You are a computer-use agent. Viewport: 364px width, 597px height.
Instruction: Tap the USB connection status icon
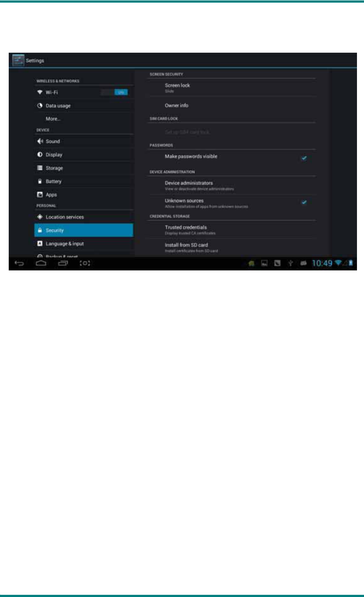pos(290,263)
